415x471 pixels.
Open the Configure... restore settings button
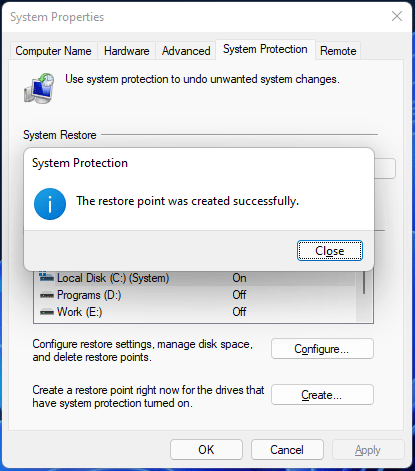click(x=322, y=349)
